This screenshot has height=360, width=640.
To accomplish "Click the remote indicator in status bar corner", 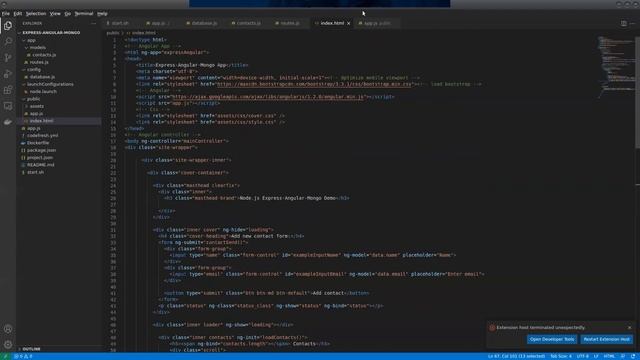I will point(5,356).
